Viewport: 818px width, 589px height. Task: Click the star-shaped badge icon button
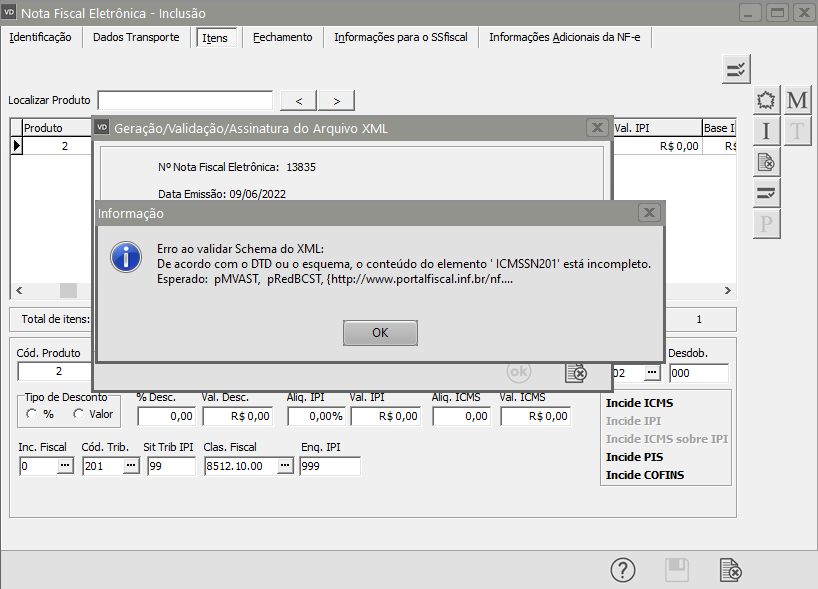pyautogui.click(x=766, y=101)
